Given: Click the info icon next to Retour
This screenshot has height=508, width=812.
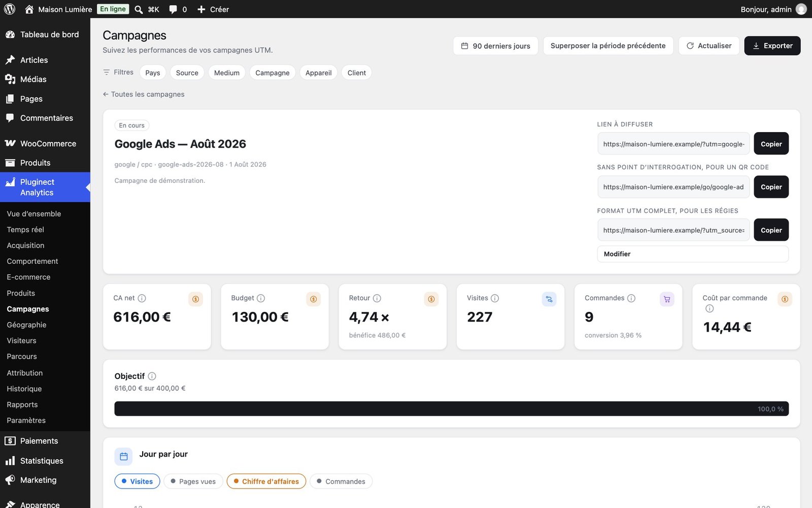Looking at the screenshot, I should [x=377, y=298].
